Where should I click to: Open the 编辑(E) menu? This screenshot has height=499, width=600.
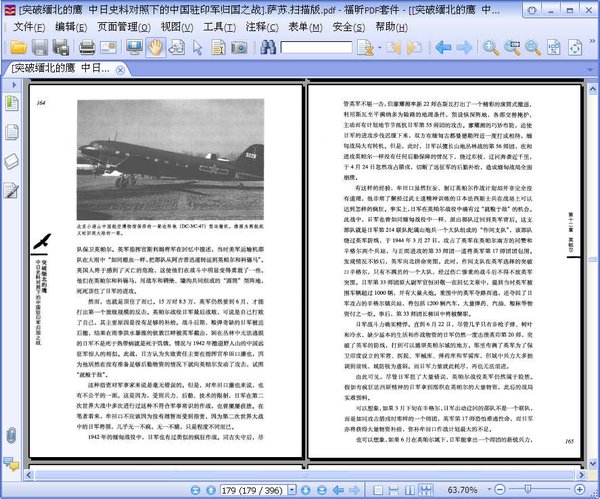[x=71, y=27]
